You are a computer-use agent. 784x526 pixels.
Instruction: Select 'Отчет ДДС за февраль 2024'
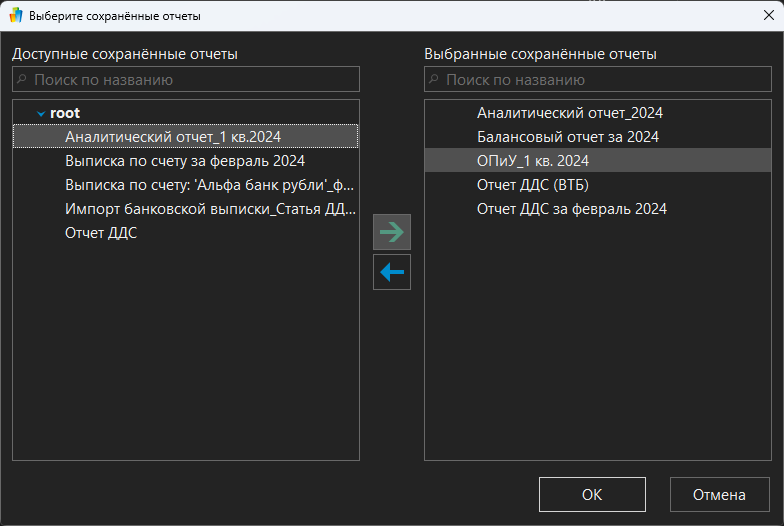(x=571, y=209)
